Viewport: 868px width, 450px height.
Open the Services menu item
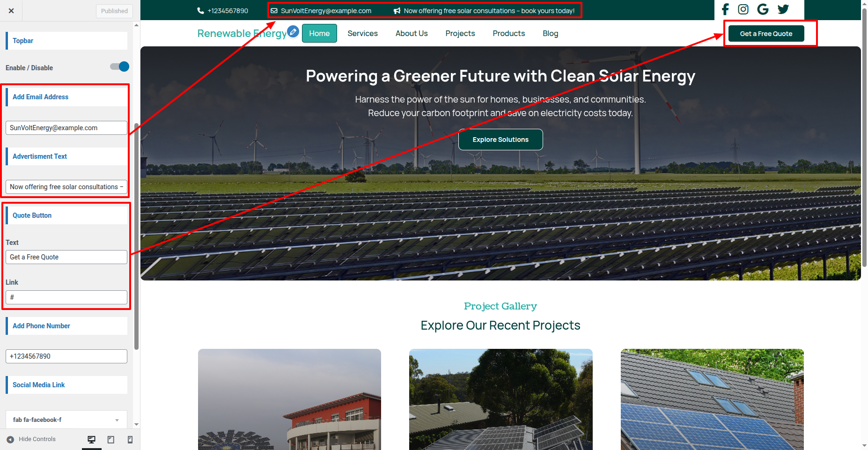click(x=362, y=33)
